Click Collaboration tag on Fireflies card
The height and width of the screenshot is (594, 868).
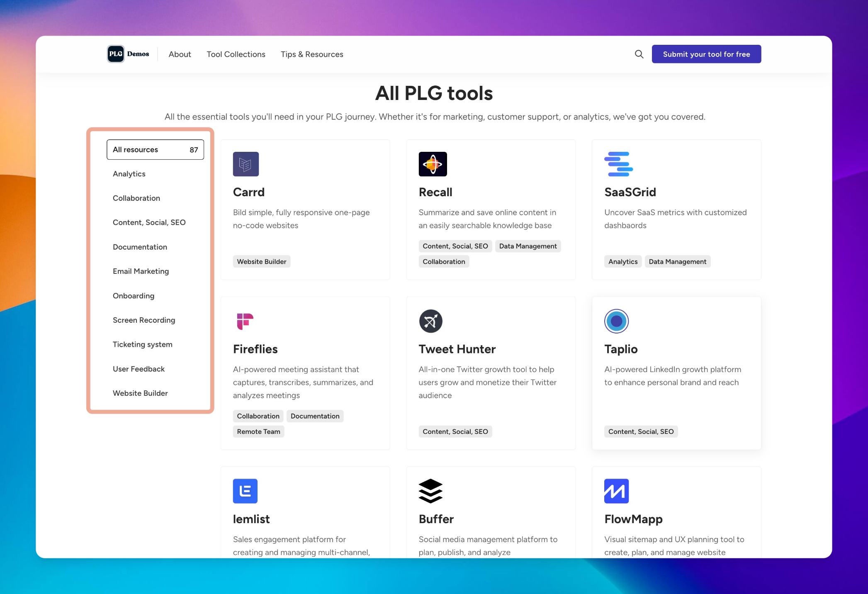(258, 416)
